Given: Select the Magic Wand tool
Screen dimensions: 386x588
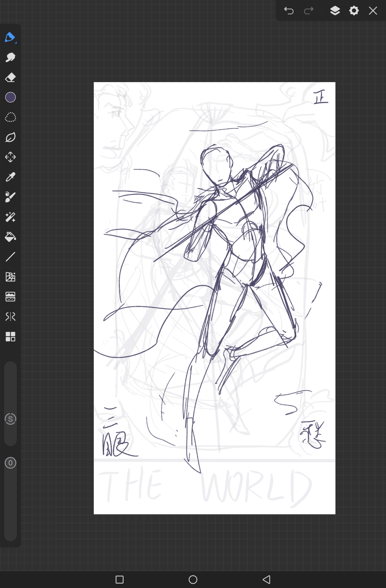Looking at the screenshot, I should [10, 217].
